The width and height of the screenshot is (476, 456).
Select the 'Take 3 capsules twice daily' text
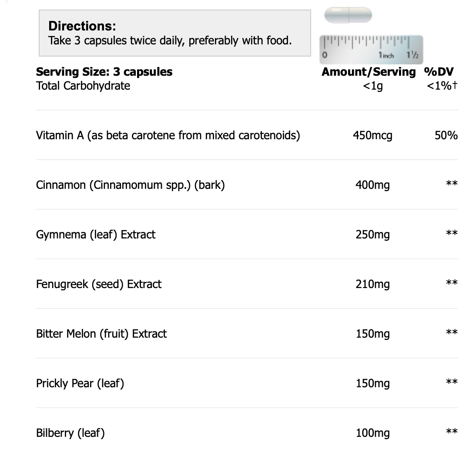click(170, 41)
